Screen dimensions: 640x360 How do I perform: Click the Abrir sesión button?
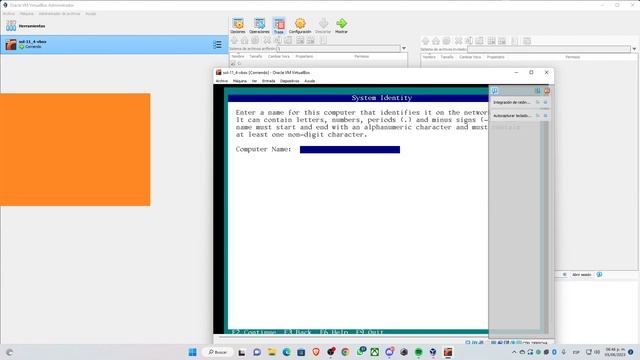click(581, 275)
